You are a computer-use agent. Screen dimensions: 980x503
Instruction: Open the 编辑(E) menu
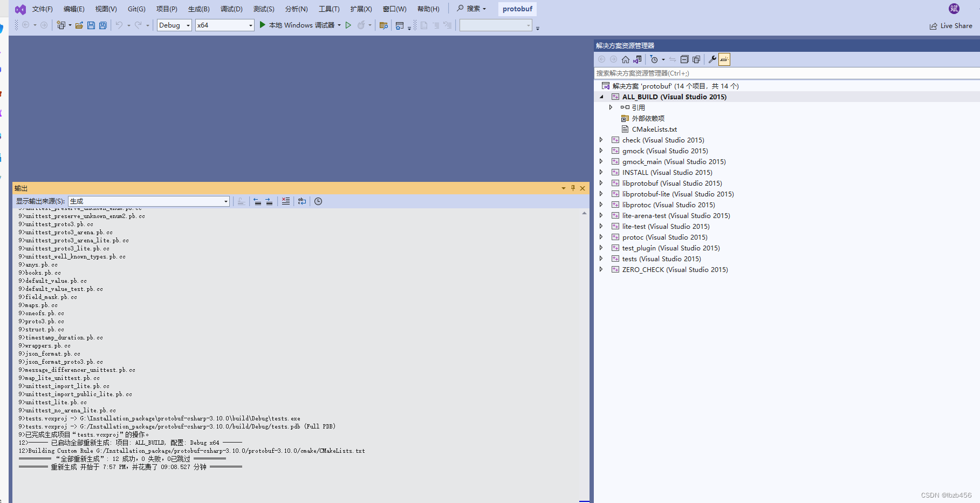(x=74, y=9)
